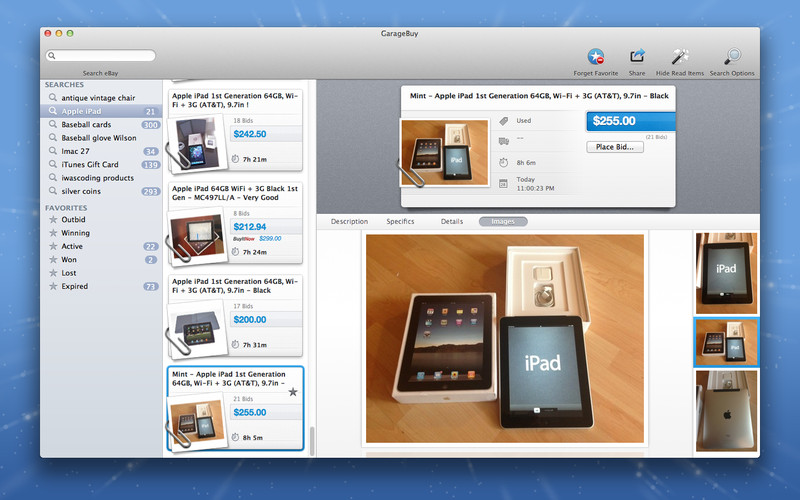Click the $255.00 price in the list
The width and height of the screenshot is (800, 500).
click(x=250, y=412)
